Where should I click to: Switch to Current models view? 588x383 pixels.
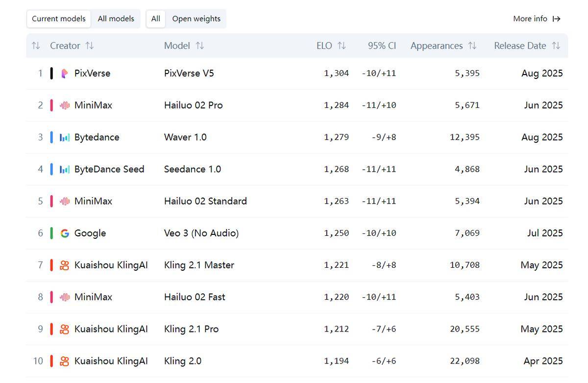[x=59, y=19]
